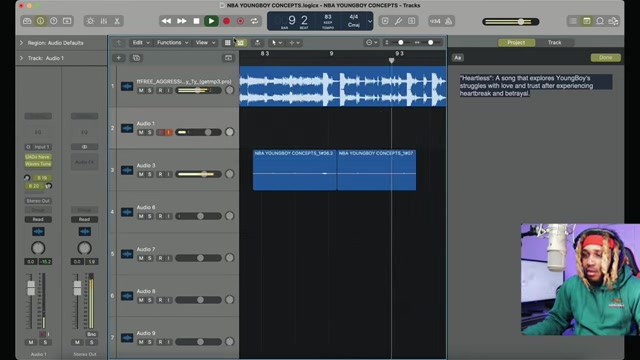Screen dimensions: 640x360
Task: Select the FREE_AGGRESSI audio region
Action: tap(343, 86)
